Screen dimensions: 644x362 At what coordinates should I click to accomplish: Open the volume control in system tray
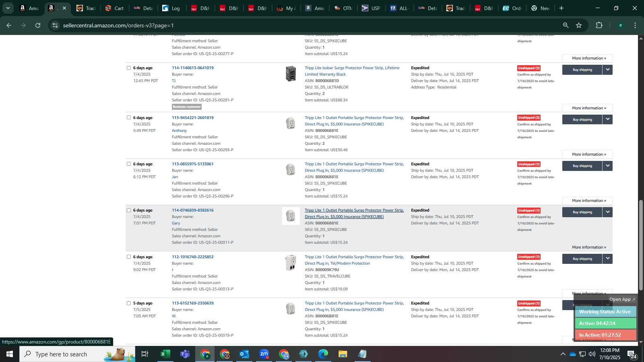point(592,354)
